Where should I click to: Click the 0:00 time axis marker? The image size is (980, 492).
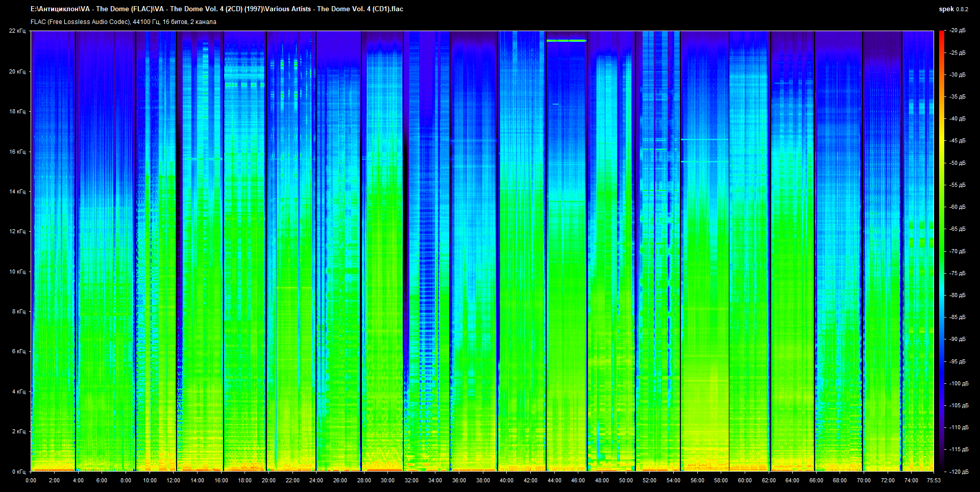click(31, 480)
